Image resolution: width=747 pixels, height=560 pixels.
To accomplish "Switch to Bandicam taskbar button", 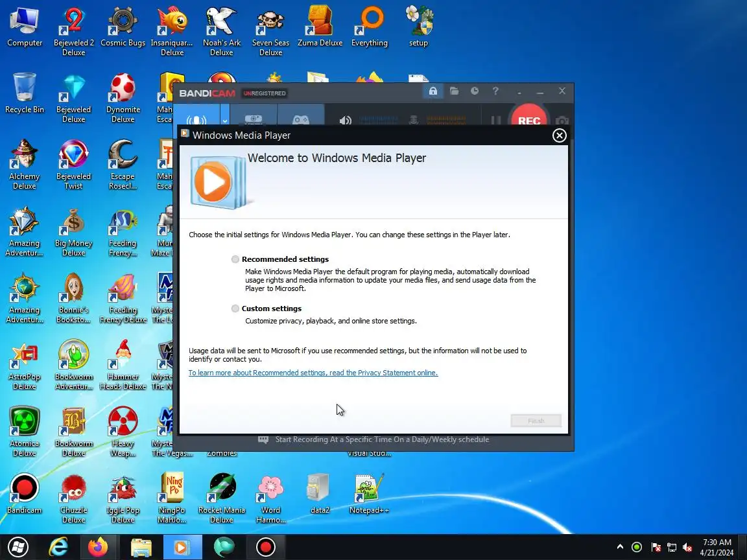I will point(266,547).
